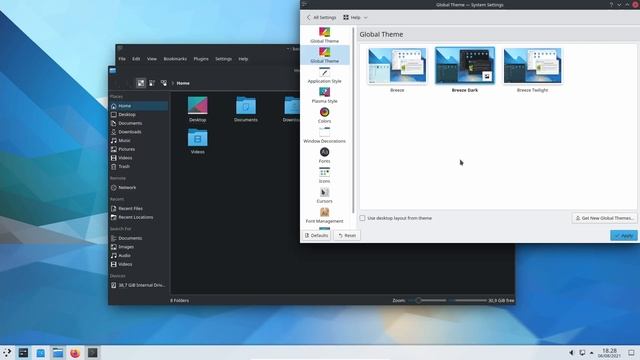
Task: Select Pictures in Dolphin Places panel
Action: pos(139,149)
